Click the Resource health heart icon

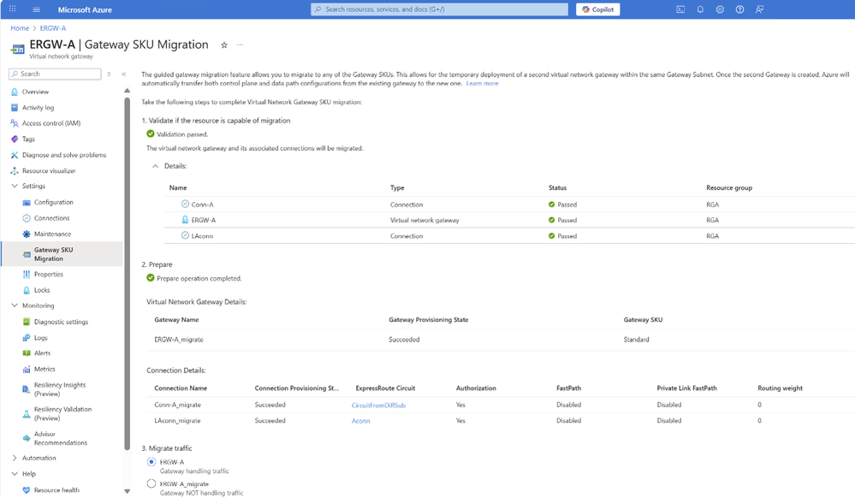pyautogui.click(x=27, y=489)
